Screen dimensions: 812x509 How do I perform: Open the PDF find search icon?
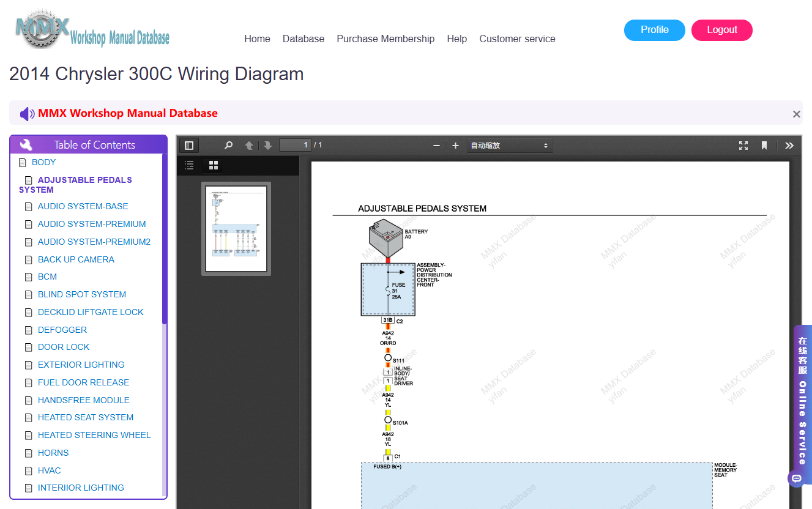(x=228, y=145)
